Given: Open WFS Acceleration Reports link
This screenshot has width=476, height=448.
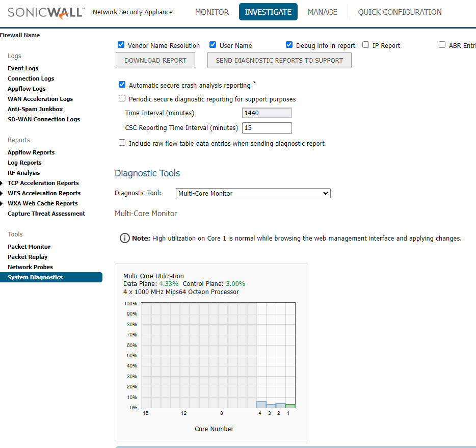Looking at the screenshot, I should [44, 193].
